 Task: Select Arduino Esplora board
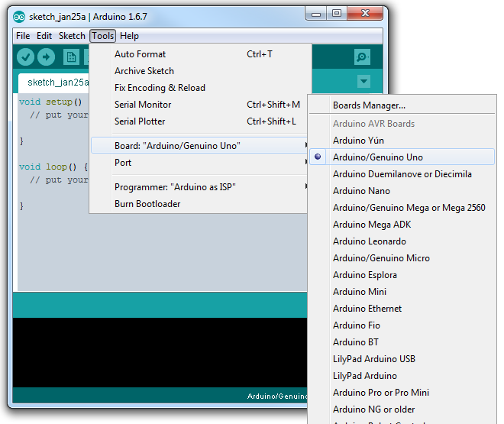pyautogui.click(x=402, y=275)
